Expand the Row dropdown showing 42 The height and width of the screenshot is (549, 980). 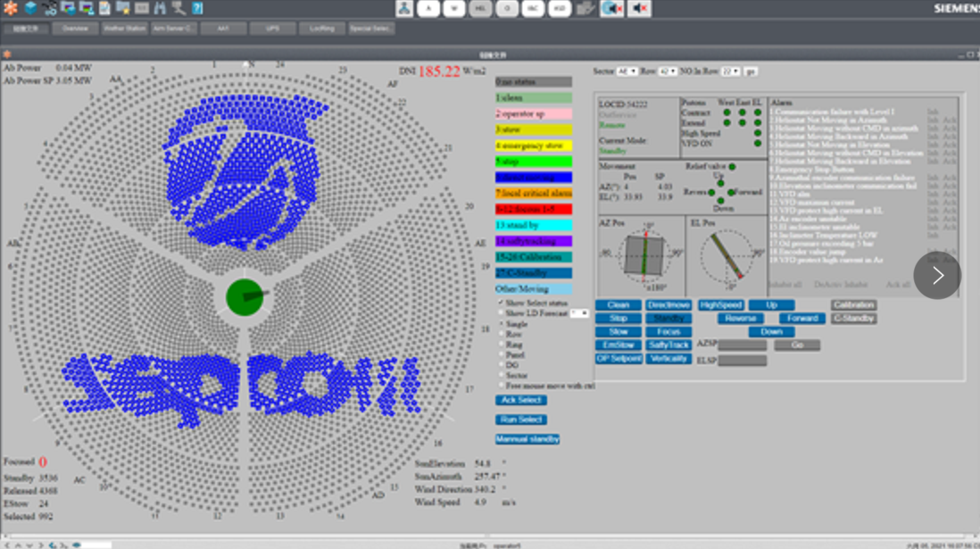668,71
